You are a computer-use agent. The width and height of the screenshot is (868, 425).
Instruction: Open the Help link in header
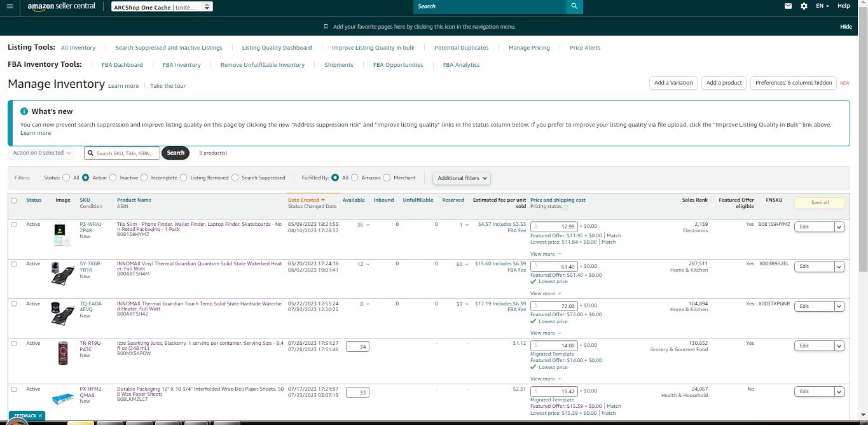point(844,6)
